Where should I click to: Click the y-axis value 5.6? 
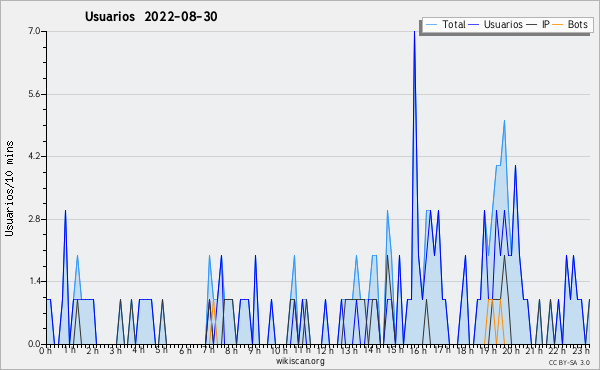tap(34, 94)
